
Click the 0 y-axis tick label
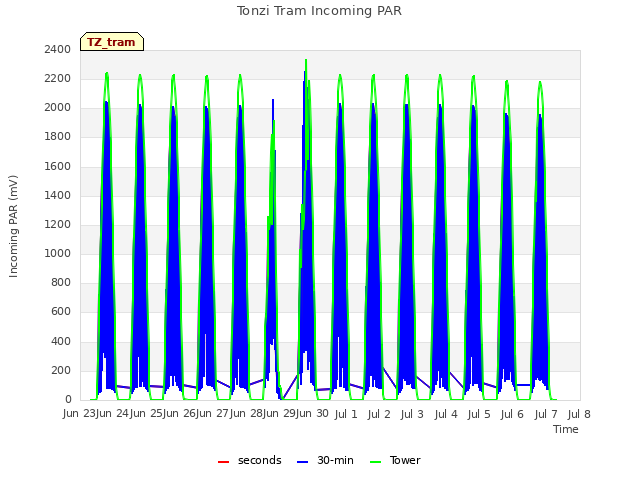click(x=68, y=400)
